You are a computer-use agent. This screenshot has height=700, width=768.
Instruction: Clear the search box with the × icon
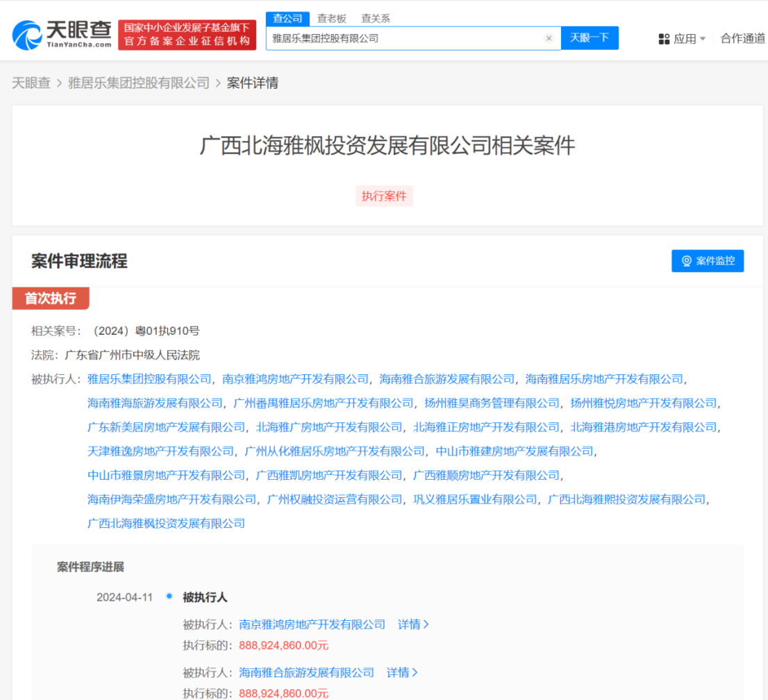[x=549, y=38]
